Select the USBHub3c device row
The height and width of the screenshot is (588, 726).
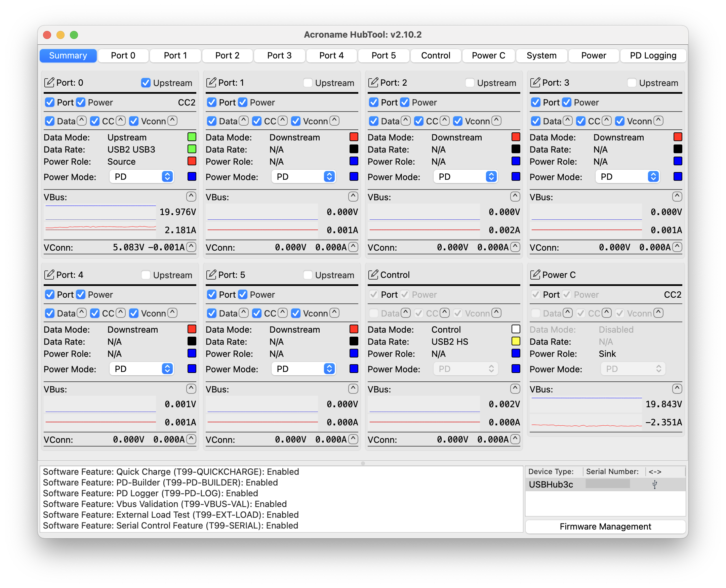coord(605,485)
